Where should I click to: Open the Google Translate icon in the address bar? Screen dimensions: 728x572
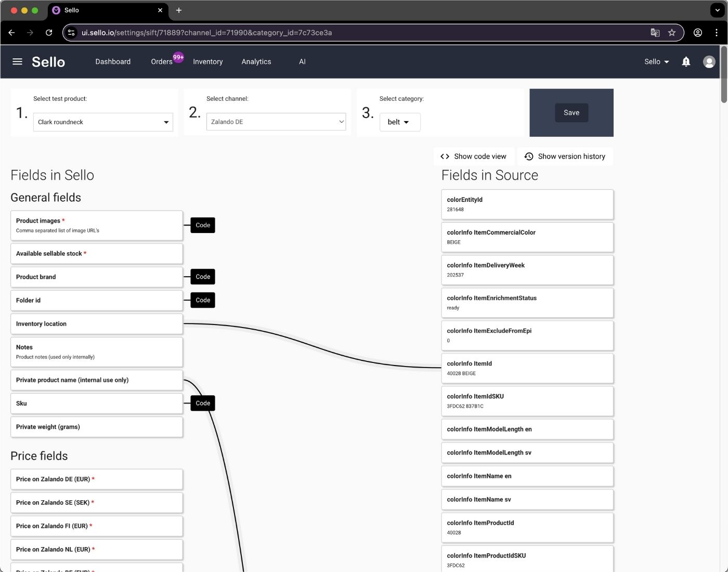pos(655,32)
